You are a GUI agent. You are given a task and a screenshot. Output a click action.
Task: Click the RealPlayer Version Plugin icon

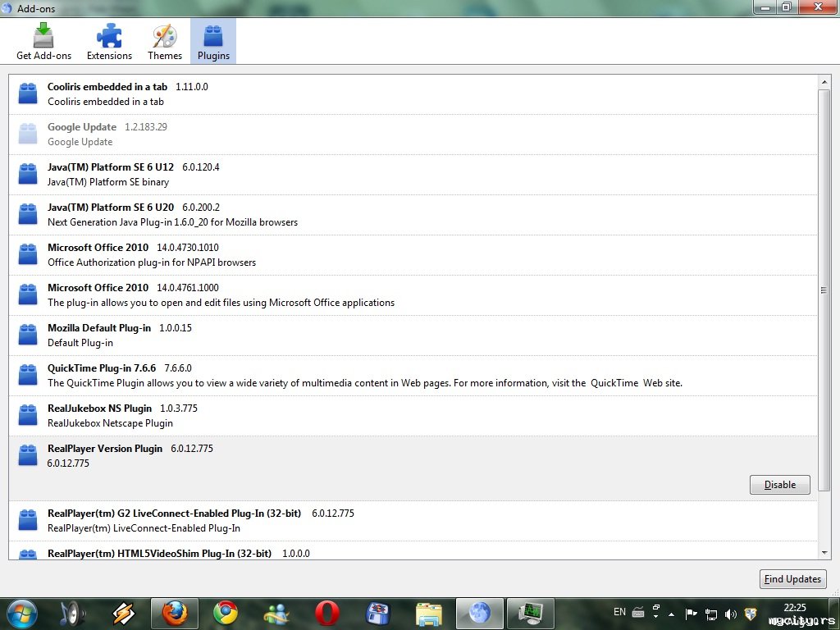point(28,455)
